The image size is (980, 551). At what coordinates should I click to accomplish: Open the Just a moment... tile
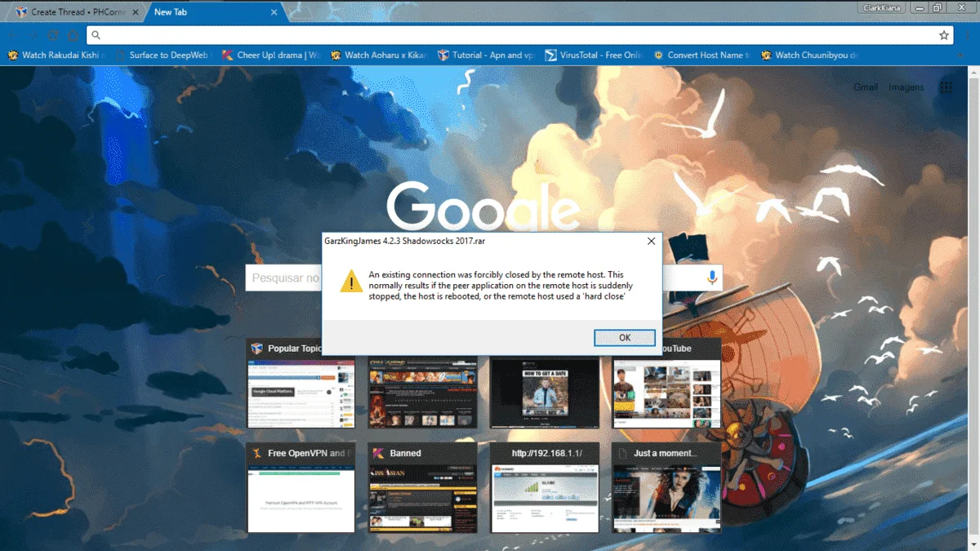[x=667, y=488]
